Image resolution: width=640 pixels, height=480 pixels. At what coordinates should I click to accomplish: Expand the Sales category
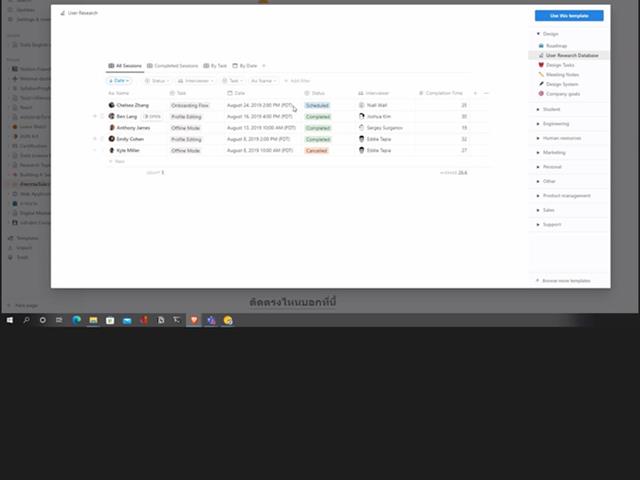[538, 210]
